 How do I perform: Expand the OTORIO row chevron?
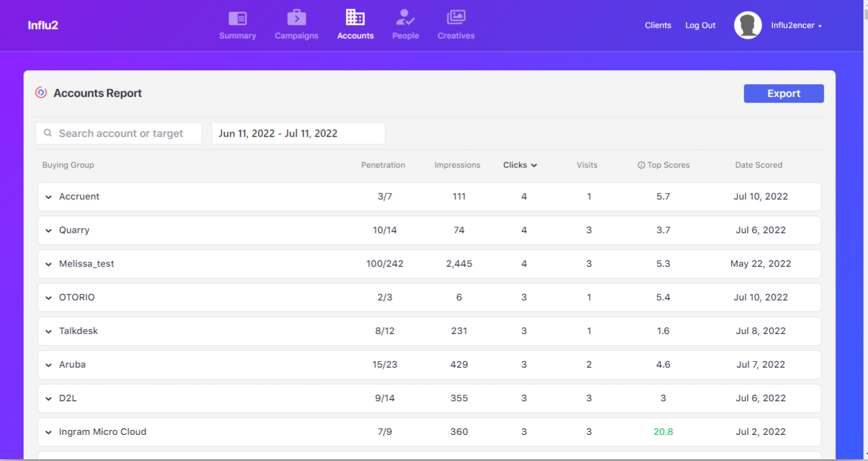click(49, 298)
